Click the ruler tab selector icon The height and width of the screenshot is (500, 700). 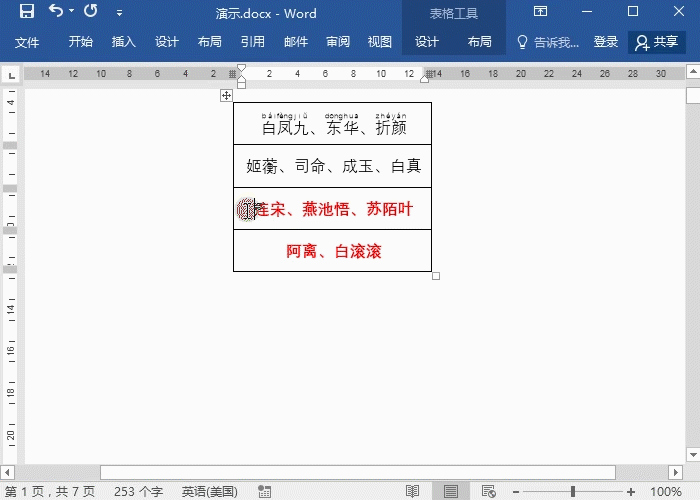[11, 75]
